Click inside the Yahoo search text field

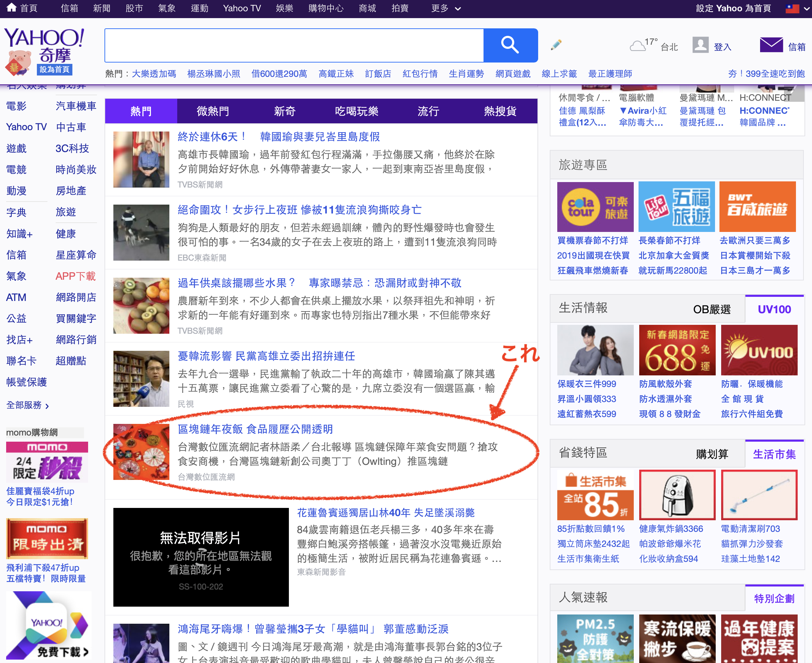click(x=294, y=45)
